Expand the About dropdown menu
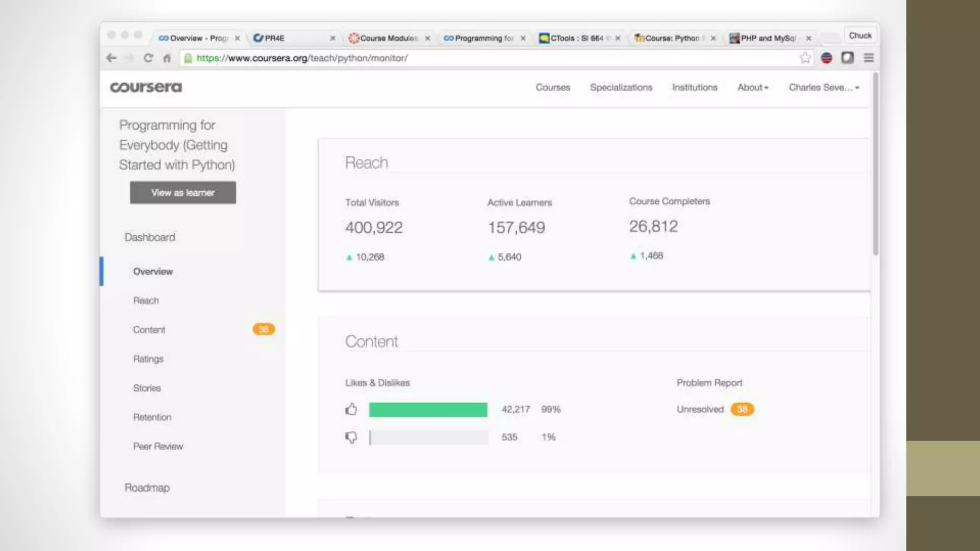Screen dimensions: 980x551 [752, 87]
